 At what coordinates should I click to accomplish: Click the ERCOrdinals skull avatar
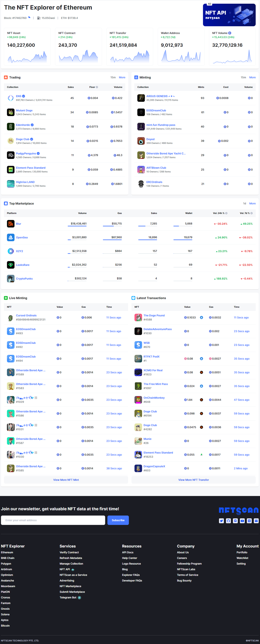coord(141,184)
